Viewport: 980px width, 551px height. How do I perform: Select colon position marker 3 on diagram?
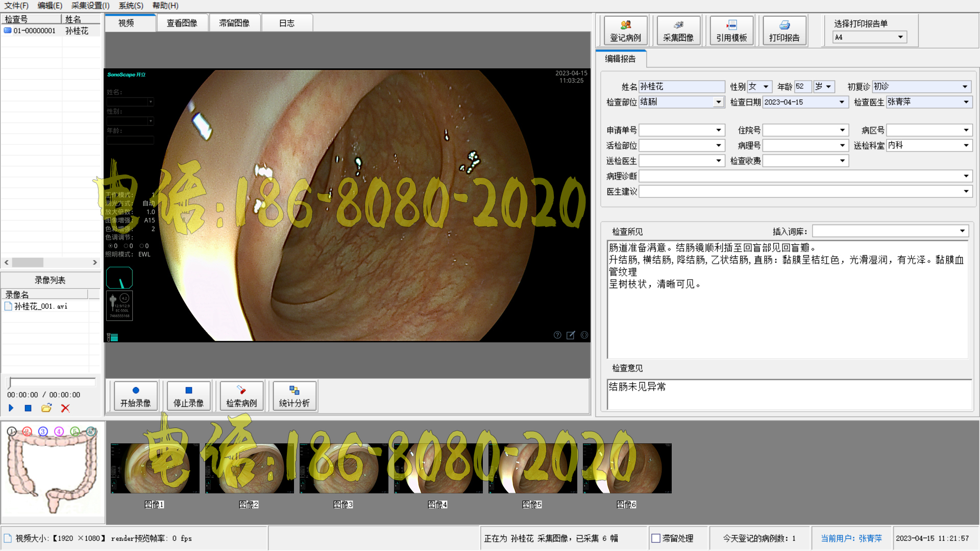click(43, 432)
